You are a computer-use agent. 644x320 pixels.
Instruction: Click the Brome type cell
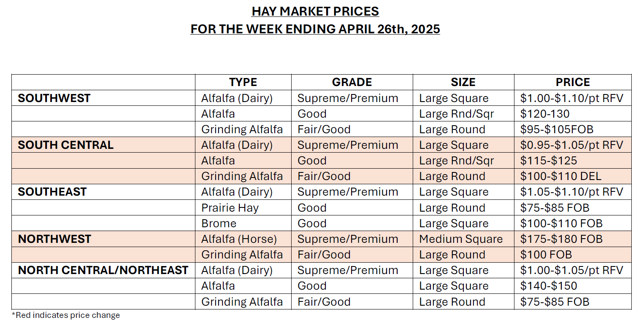point(219,223)
